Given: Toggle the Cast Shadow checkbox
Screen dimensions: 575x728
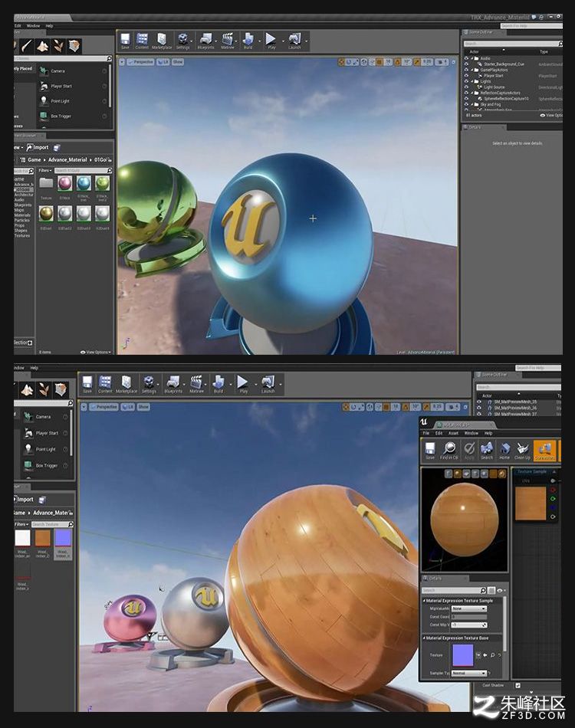Looking at the screenshot, I should click(x=517, y=685).
